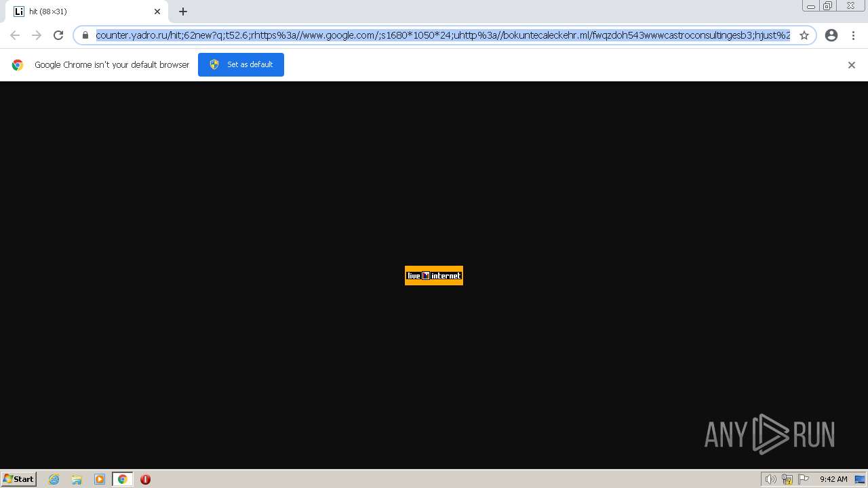The image size is (868, 488).
Task: Click the Google Chrome logo in infobar
Action: click(18, 65)
